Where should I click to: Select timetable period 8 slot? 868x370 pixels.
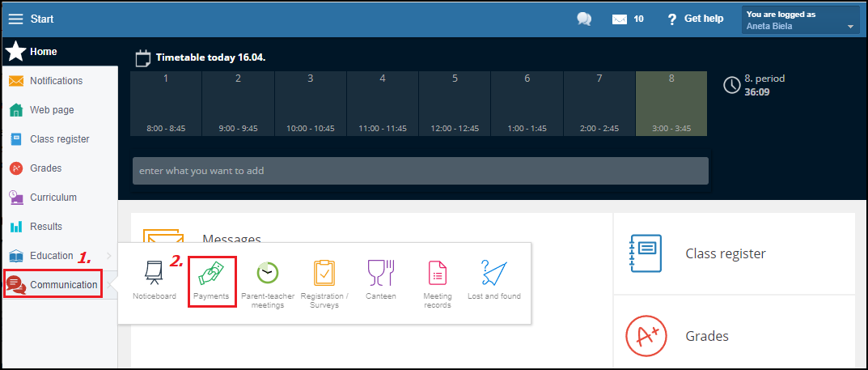click(x=671, y=104)
